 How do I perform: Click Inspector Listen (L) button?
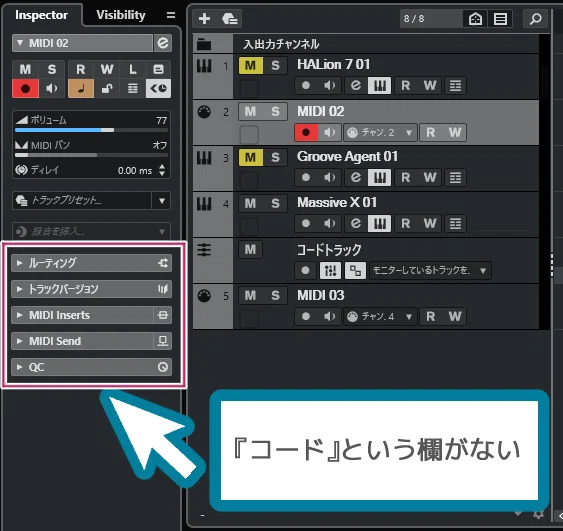(132, 69)
